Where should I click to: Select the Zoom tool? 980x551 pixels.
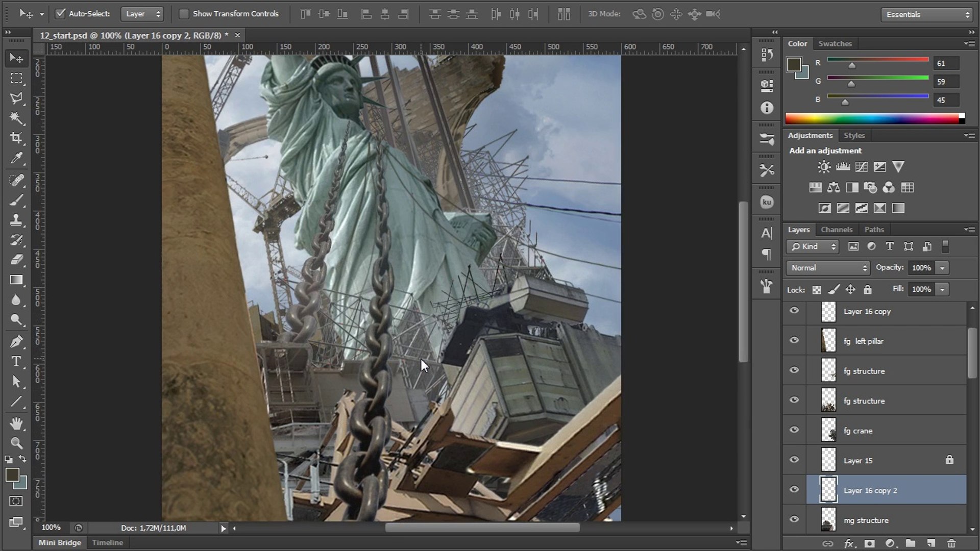tap(16, 443)
